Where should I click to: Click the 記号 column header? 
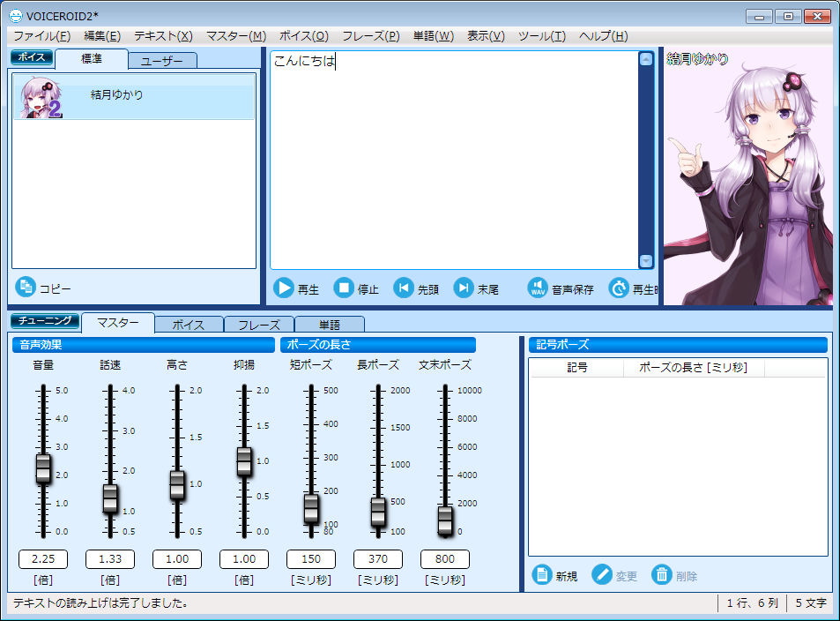577,368
